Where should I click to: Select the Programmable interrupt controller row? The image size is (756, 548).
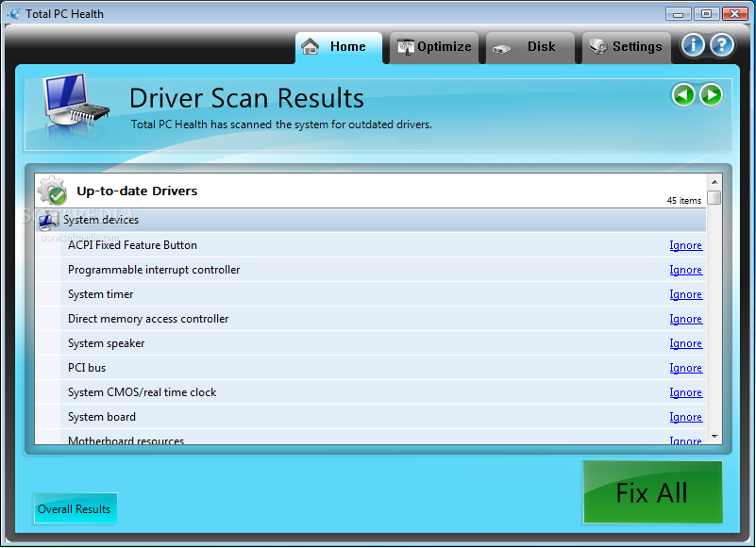(x=371, y=270)
